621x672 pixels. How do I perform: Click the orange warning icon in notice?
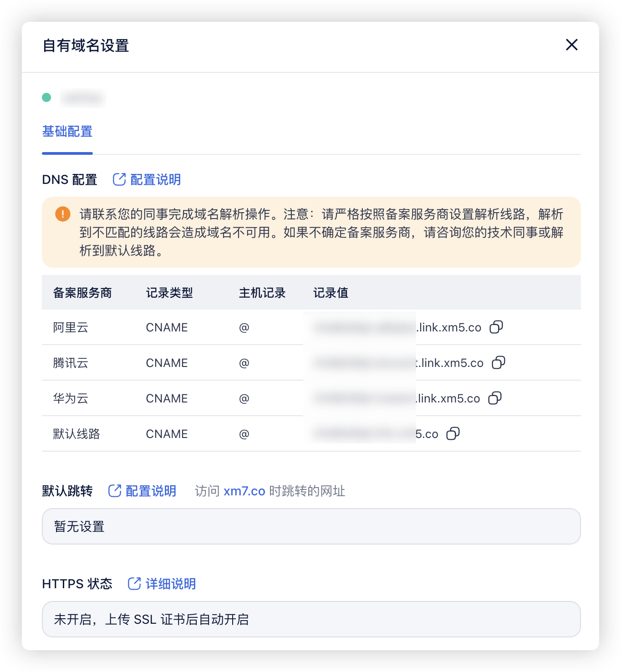point(63,214)
